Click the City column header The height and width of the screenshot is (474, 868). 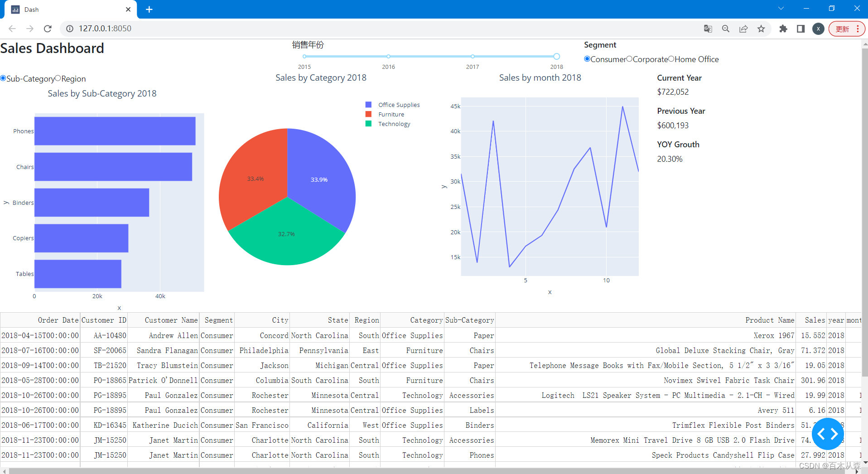(x=262, y=320)
